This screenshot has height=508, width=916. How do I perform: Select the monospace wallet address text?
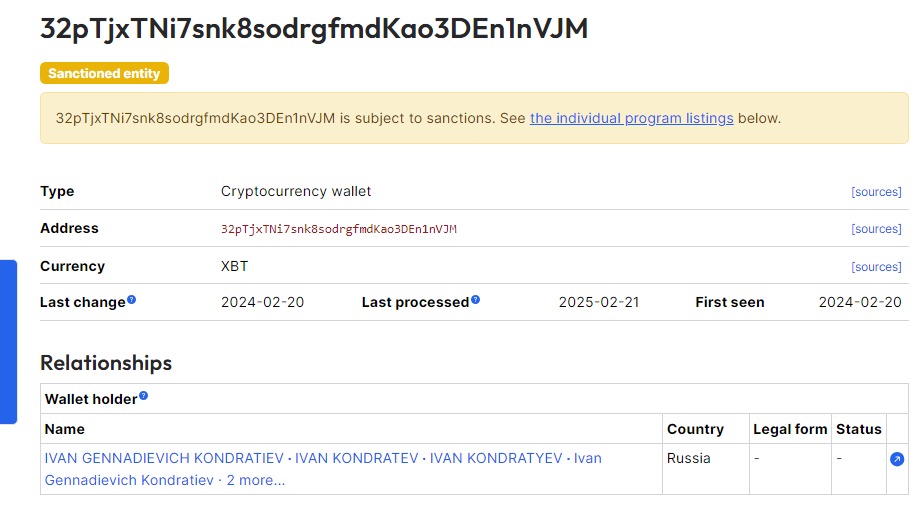(x=339, y=229)
